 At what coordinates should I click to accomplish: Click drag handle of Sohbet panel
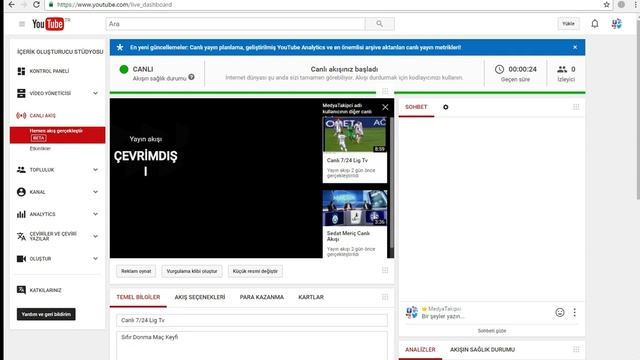(x=576, y=107)
